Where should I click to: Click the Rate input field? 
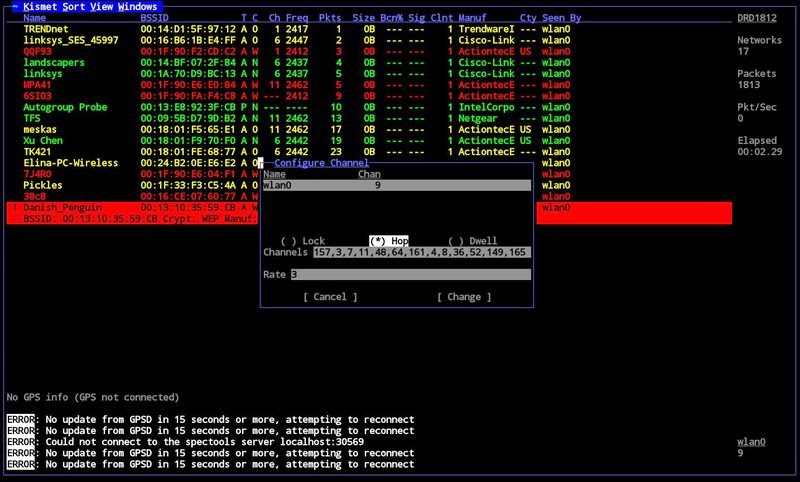coord(411,274)
